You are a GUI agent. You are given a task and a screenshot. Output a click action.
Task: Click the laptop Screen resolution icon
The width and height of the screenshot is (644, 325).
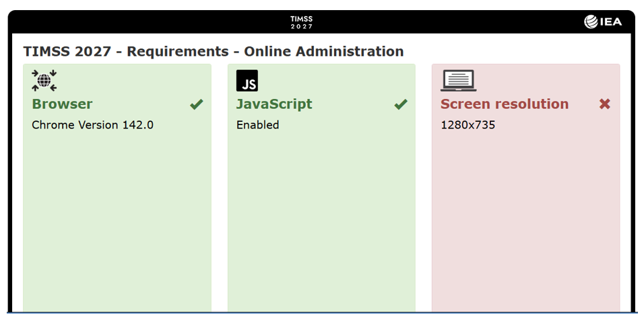pos(458,81)
